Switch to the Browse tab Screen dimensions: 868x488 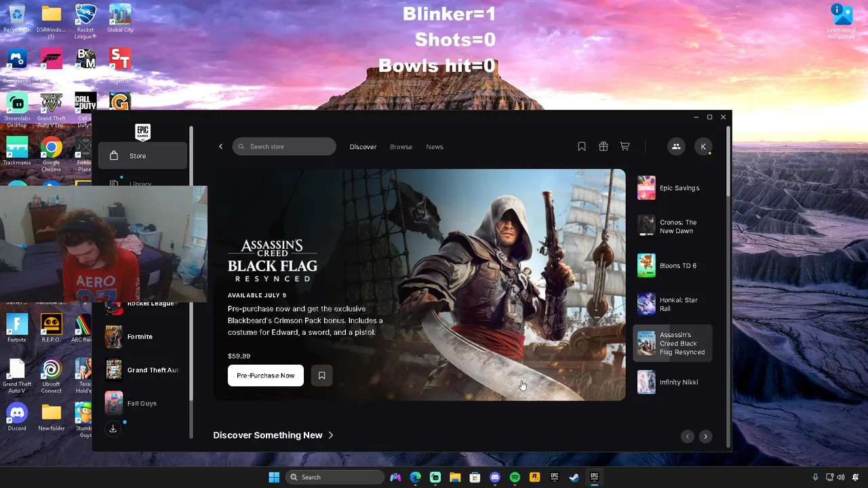tap(401, 146)
